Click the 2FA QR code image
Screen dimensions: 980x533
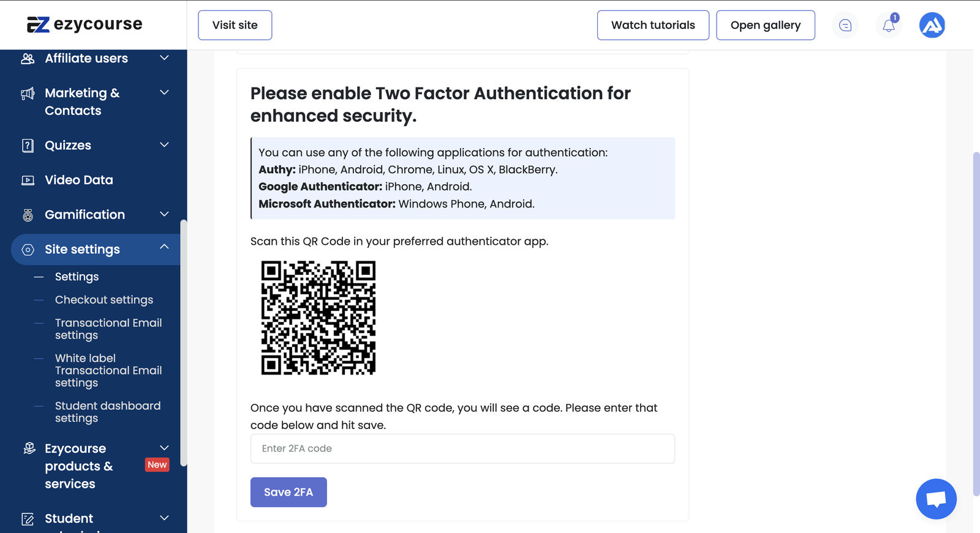(318, 318)
